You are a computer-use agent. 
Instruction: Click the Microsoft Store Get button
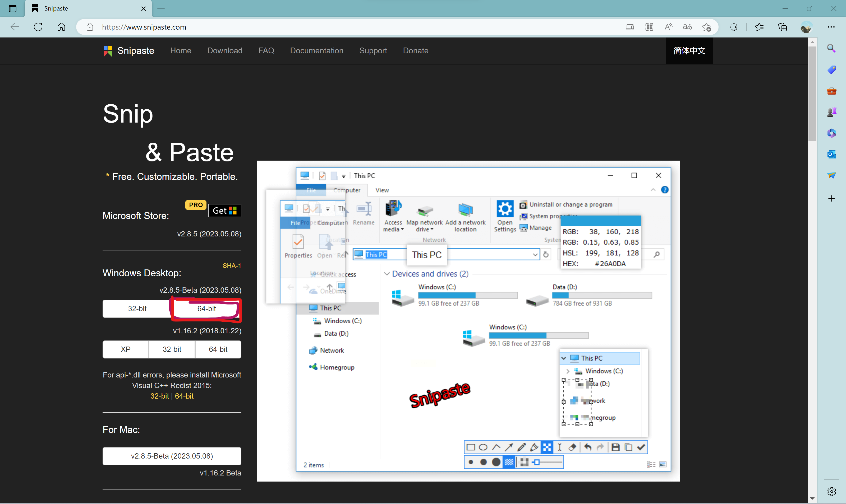pos(225,211)
